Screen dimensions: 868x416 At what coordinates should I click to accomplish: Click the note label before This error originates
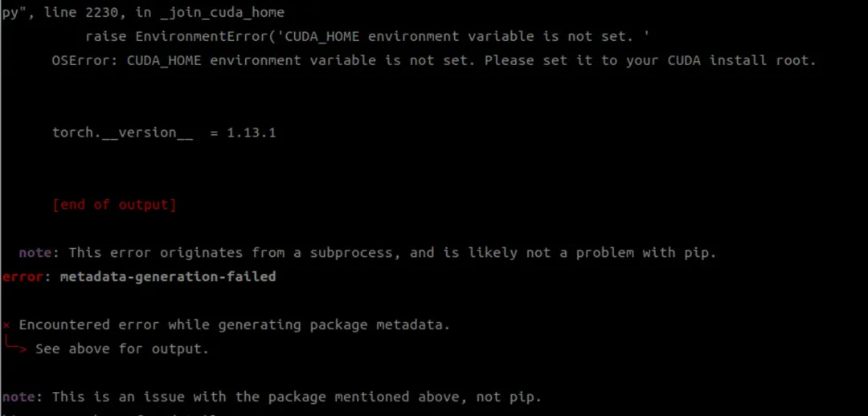click(35, 253)
